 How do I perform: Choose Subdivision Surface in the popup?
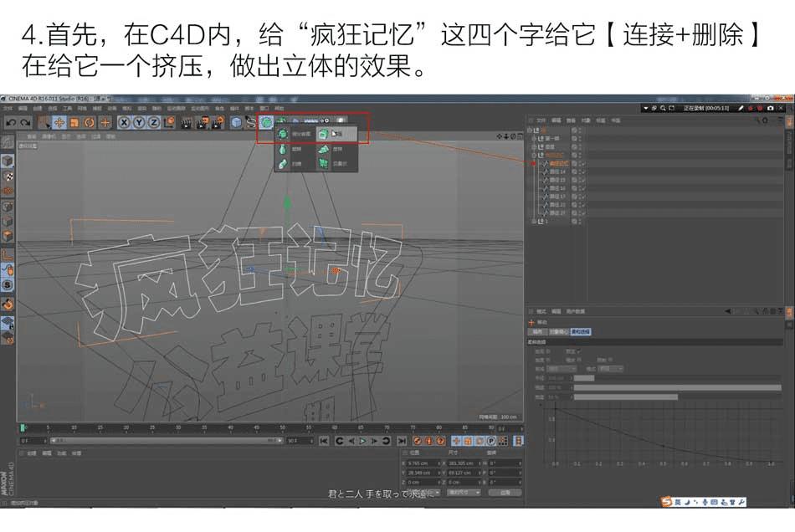pyautogui.click(x=295, y=134)
